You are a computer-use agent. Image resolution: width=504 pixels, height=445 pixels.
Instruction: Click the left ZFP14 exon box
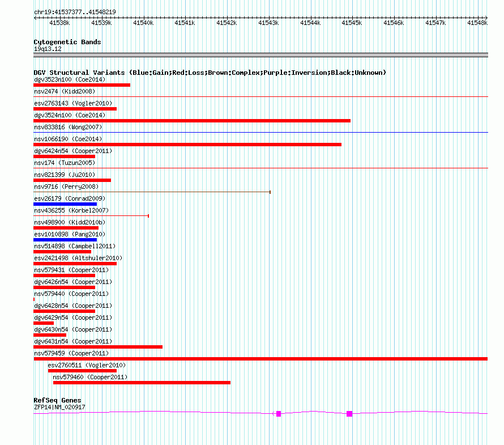coord(279,414)
